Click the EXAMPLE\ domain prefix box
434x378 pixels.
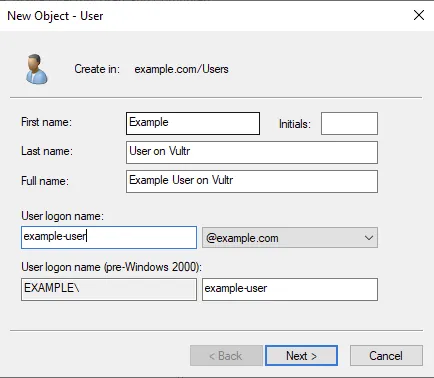pos(109,289)
